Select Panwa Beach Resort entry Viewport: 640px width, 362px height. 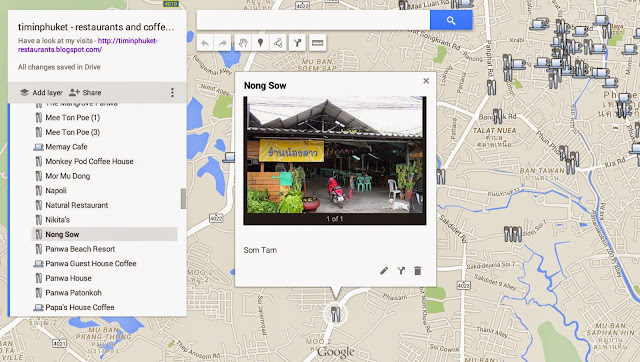point(104,249)
